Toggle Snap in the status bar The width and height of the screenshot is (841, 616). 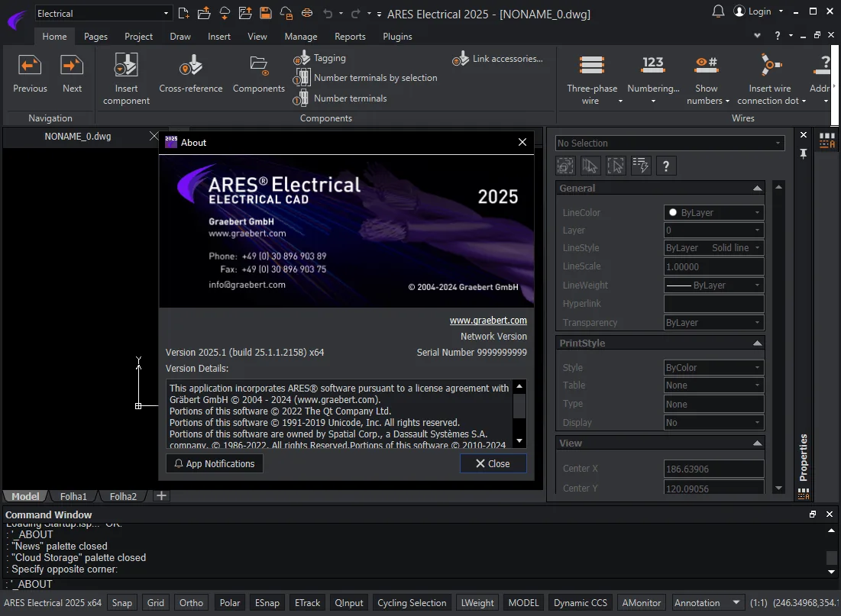click(121, 602)
